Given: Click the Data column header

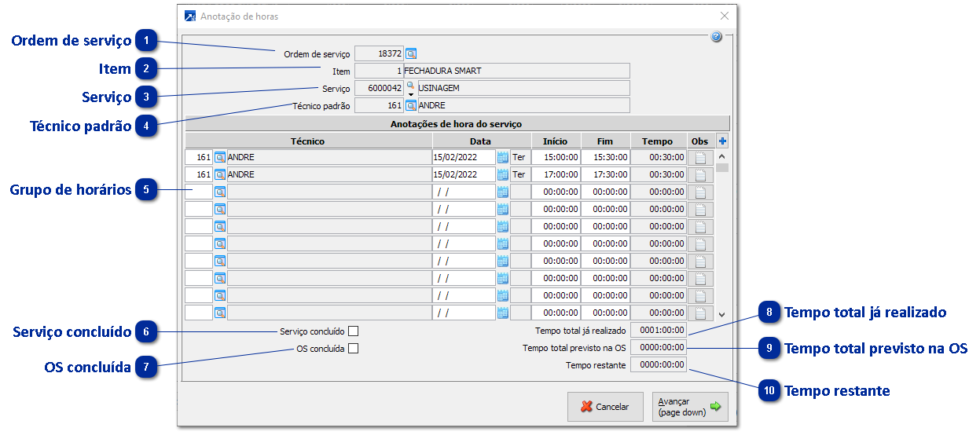Looking at the screenshot, I should coord(480,141).
